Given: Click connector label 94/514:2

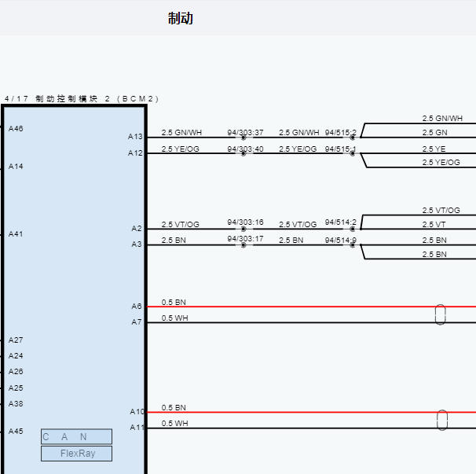Looking at the screenshot, I should [x=341, y=222].
